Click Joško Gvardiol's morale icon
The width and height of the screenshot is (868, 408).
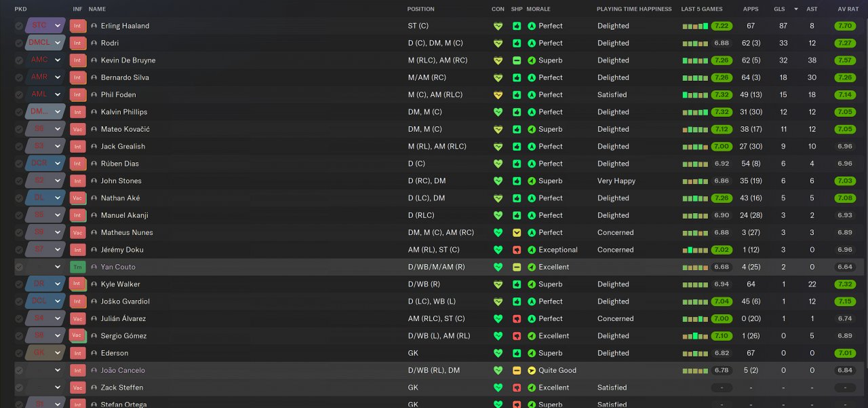click(x=532, y=301)
